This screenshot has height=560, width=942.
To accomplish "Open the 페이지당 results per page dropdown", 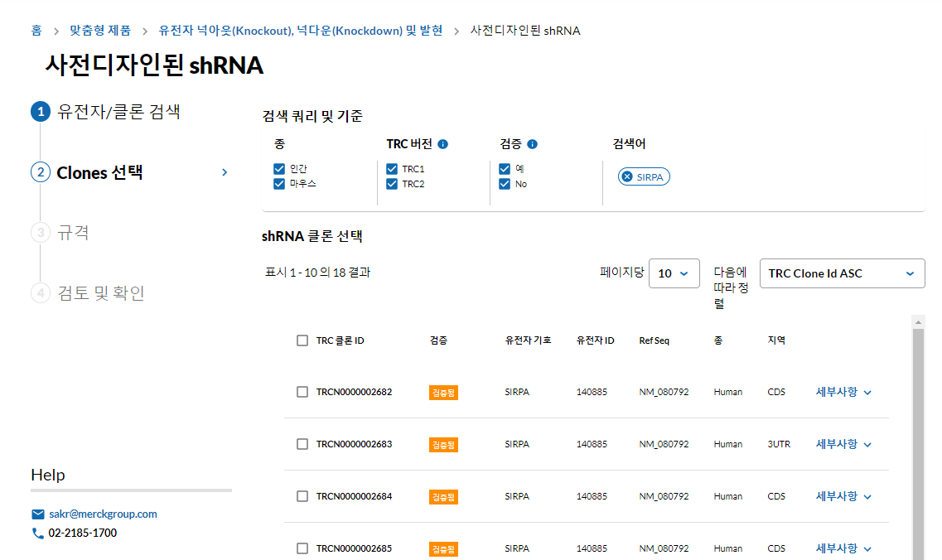I will pyautogui.click(x=674, y=273).
